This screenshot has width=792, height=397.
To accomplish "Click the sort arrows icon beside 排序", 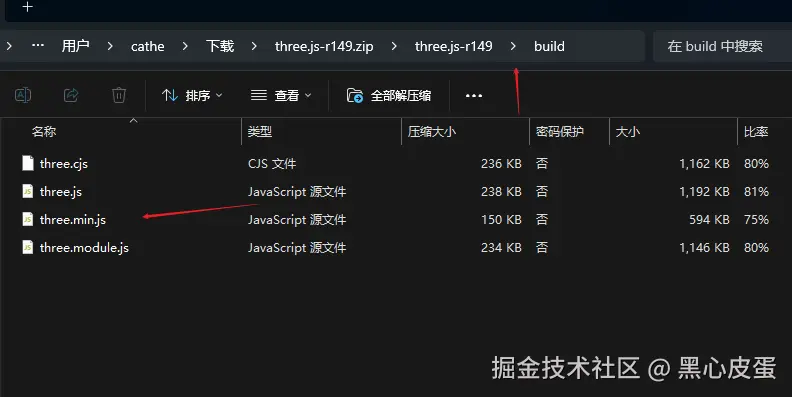I will point(170,95).
